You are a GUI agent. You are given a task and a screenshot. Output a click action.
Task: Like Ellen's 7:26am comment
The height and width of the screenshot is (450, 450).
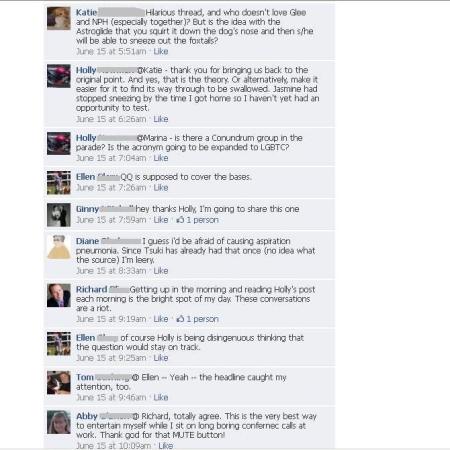click(161, 188)
